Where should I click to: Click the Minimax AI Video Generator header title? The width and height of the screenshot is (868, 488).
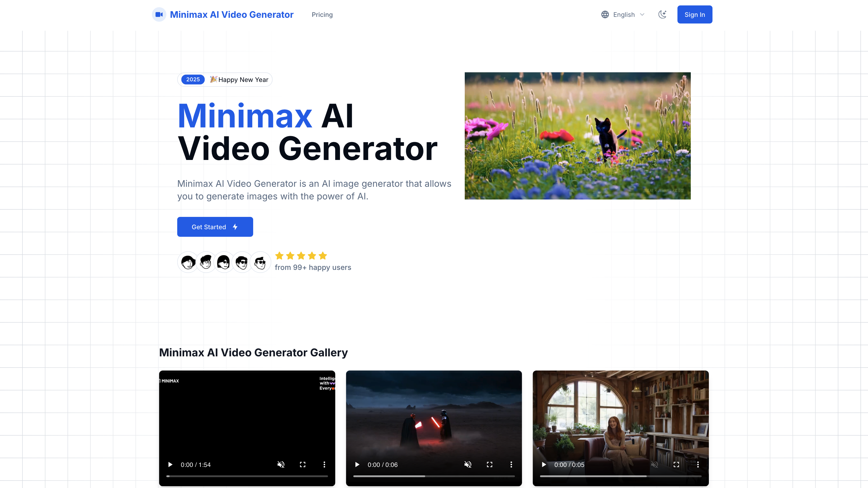point(232,14)
